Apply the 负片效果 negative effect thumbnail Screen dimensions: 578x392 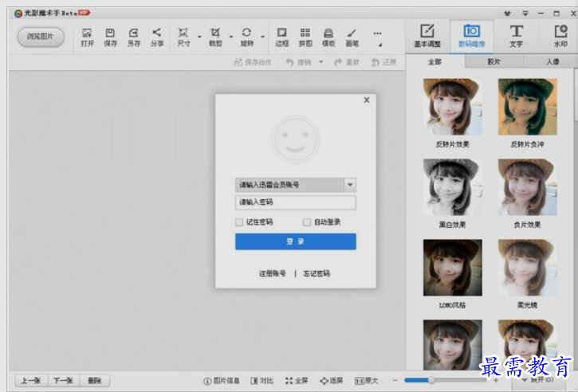click(x=527, y=187)
